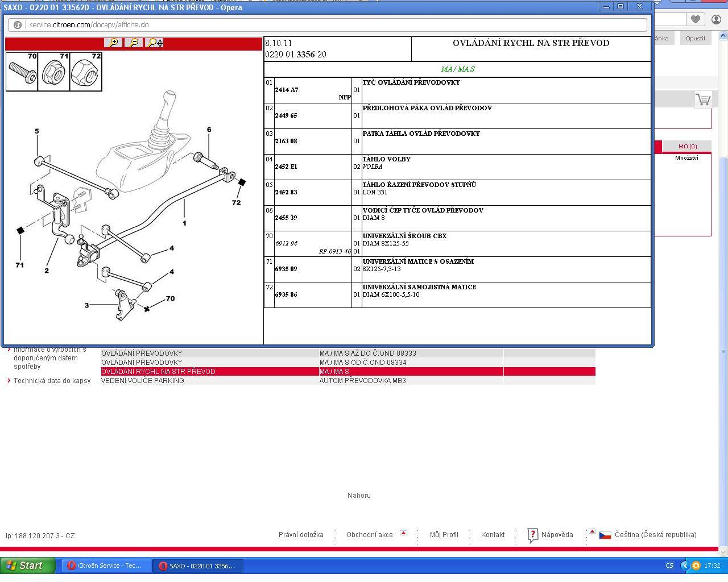728x582 pixels.
Task: Click callout number 3 on the diagram
Action: click(86, 305)
